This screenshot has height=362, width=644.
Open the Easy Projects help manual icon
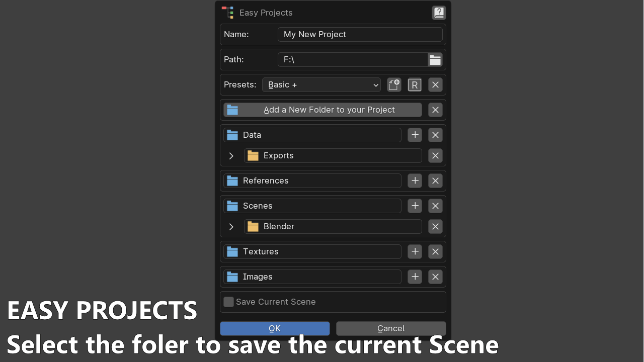[x=439, y=13]
